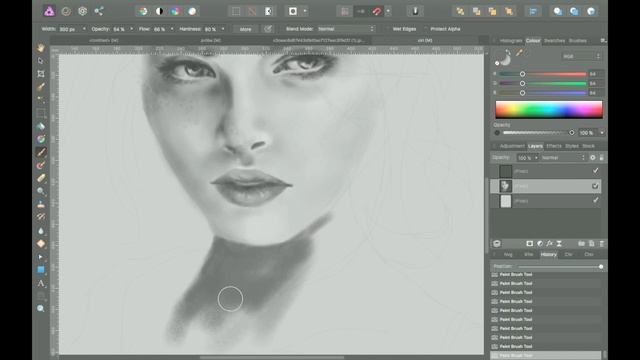Toggle visibility of the top pixel layer
640x360 pixels.
596,171
